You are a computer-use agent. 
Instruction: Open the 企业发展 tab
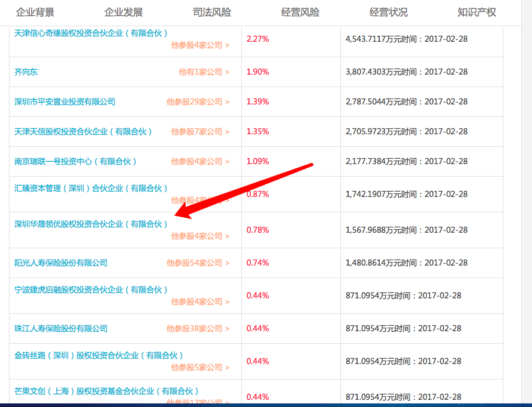tap(124, 12)
